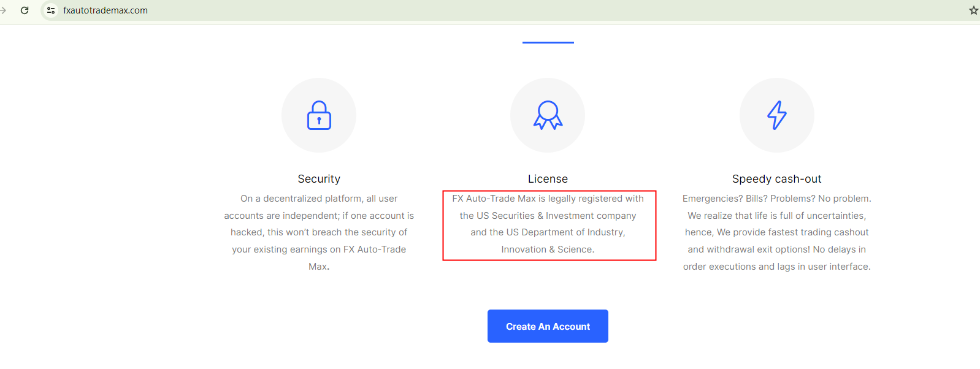The width and height of the screenshot is (980, 369).
Task: Click the lightning bolt cash-out icon
Action: coord(776,115)
